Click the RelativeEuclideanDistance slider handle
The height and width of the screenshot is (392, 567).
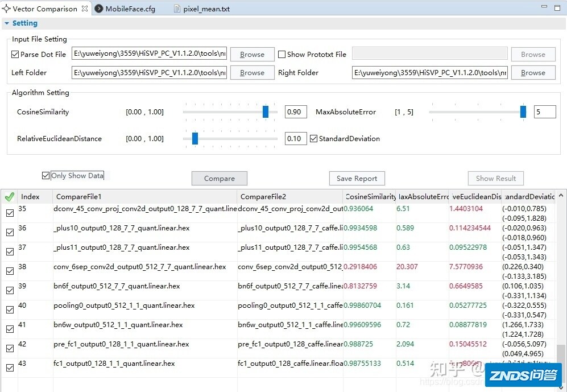coord(195,138)
